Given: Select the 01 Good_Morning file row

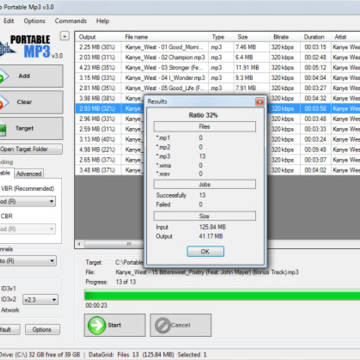Looking at the screenshot, I should 218,47.
